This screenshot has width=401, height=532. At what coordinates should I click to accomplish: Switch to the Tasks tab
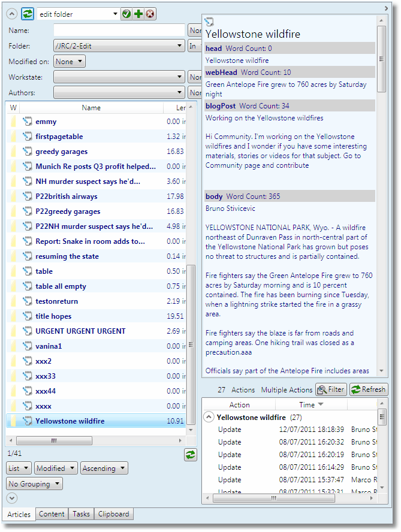(81, 514)
